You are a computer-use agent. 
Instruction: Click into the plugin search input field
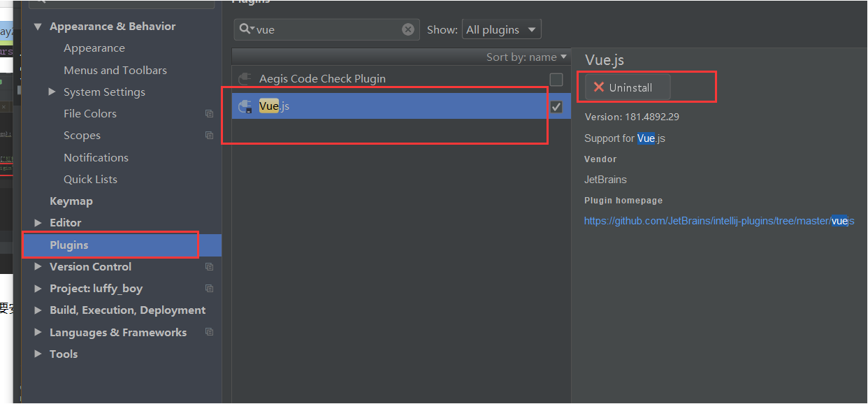(328, 29)
